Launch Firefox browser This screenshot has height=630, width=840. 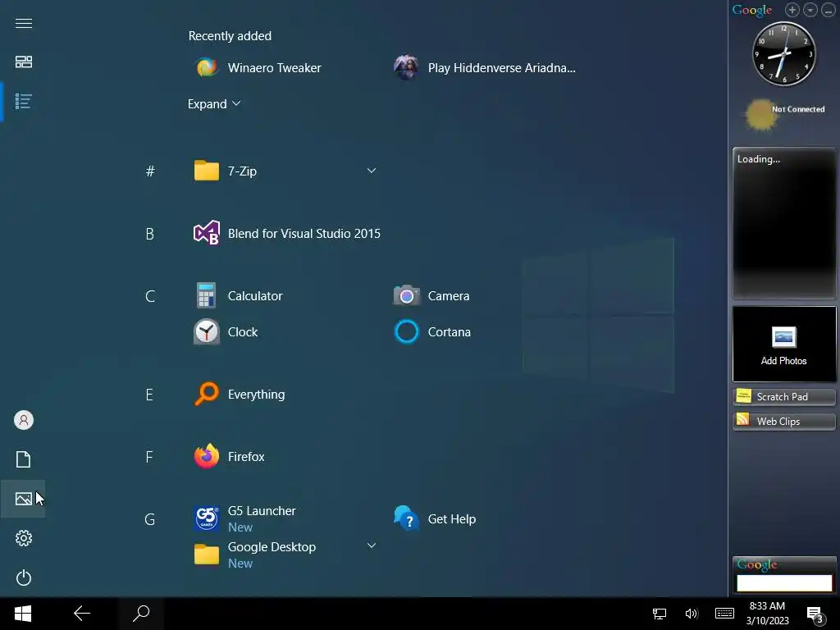[229, 456]
